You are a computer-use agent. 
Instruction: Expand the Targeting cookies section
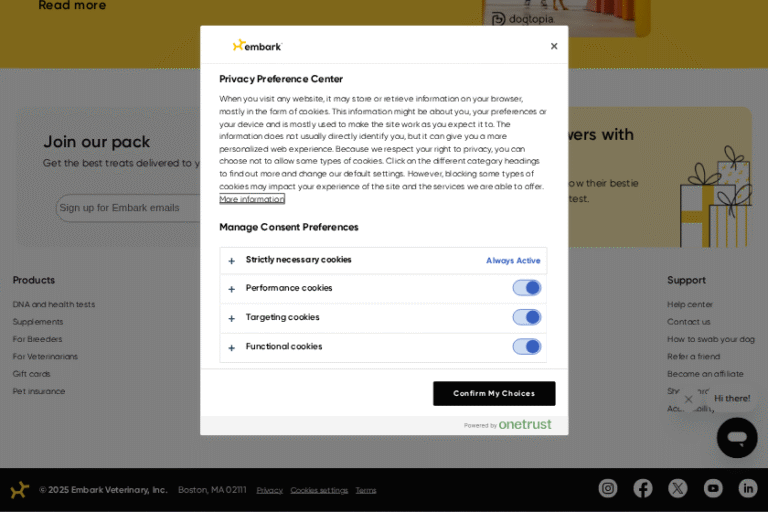coord(232,318)
